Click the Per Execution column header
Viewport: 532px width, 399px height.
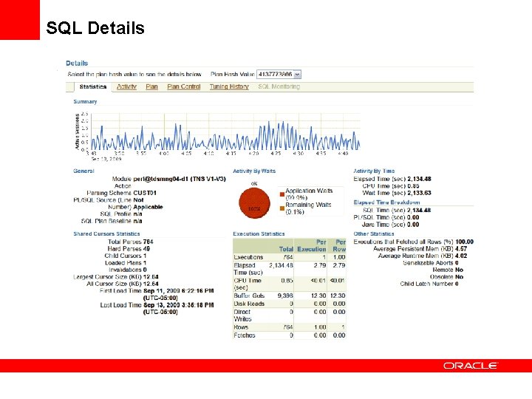pyautogui.click(x=312, y=245)
